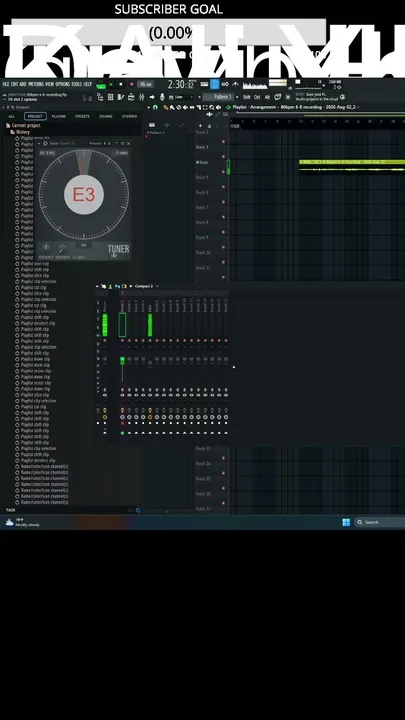The width and height of the screenshot is (405, 720).
Task: Switch to the PLUGINS browser tab
Action: [x=59, y=116]
